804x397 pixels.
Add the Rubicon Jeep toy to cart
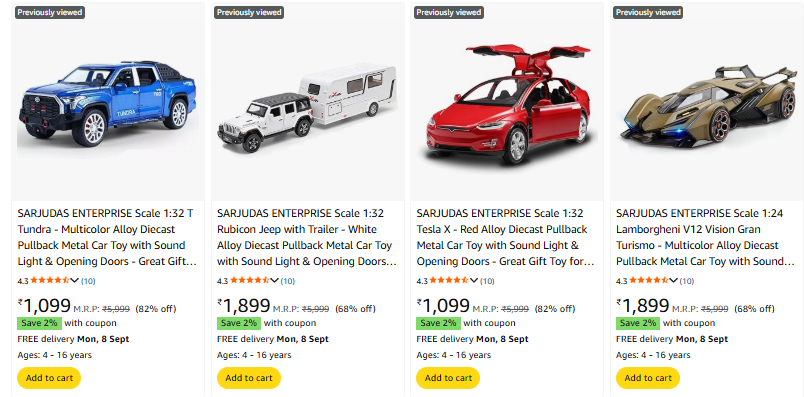click(249, 378)
